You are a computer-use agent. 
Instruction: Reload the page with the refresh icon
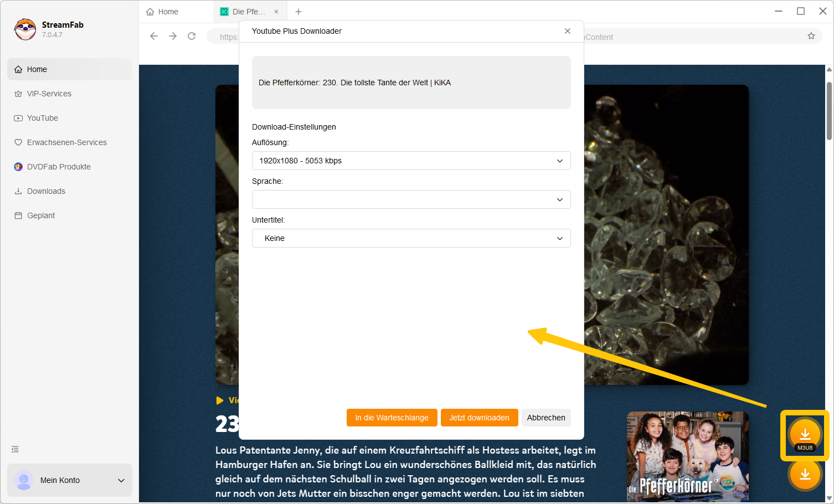(x=192, y=36)
